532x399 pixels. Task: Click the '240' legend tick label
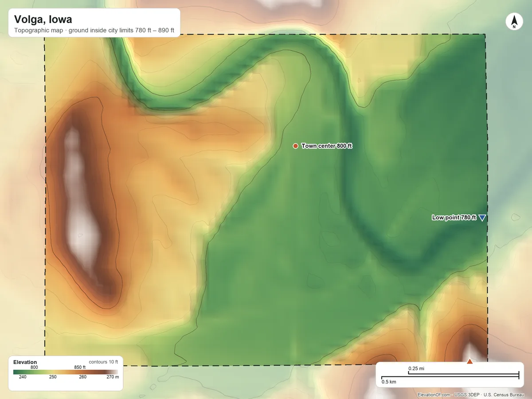[x=23, y=377]
